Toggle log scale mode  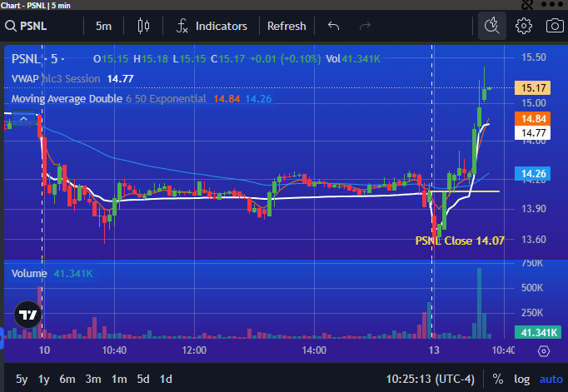point(521,379)
